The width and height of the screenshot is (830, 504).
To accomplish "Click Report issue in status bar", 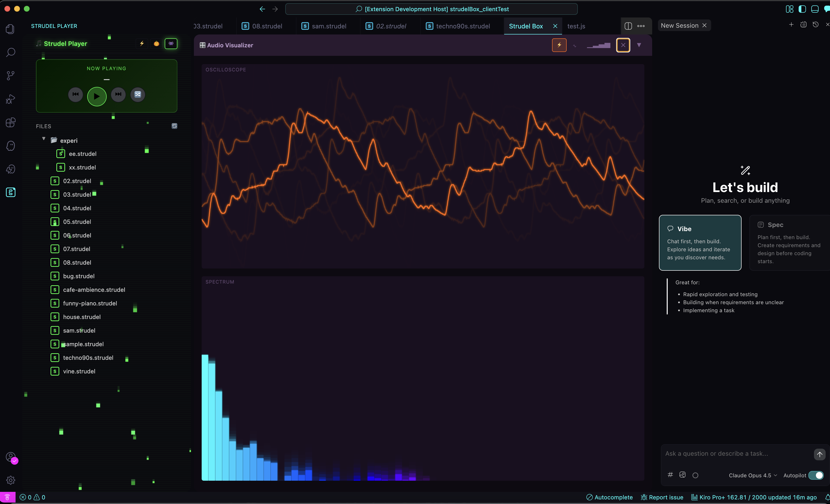I will tap(662, 497).
